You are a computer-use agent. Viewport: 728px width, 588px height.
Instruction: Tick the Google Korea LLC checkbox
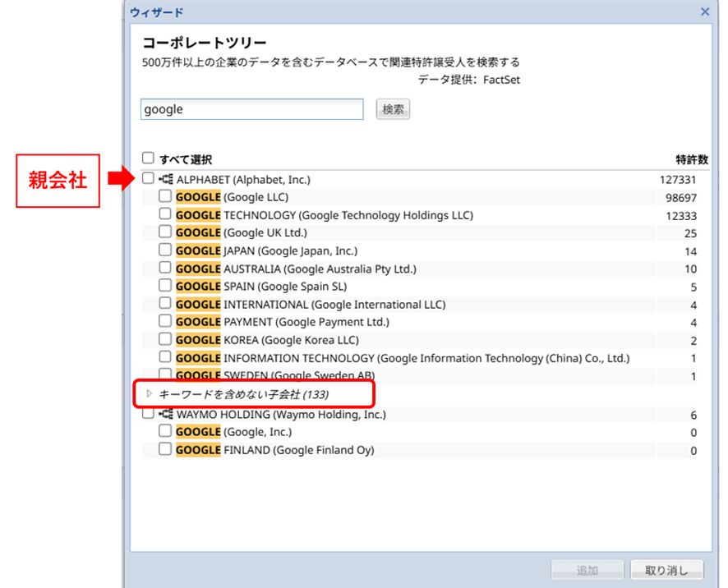165,339
